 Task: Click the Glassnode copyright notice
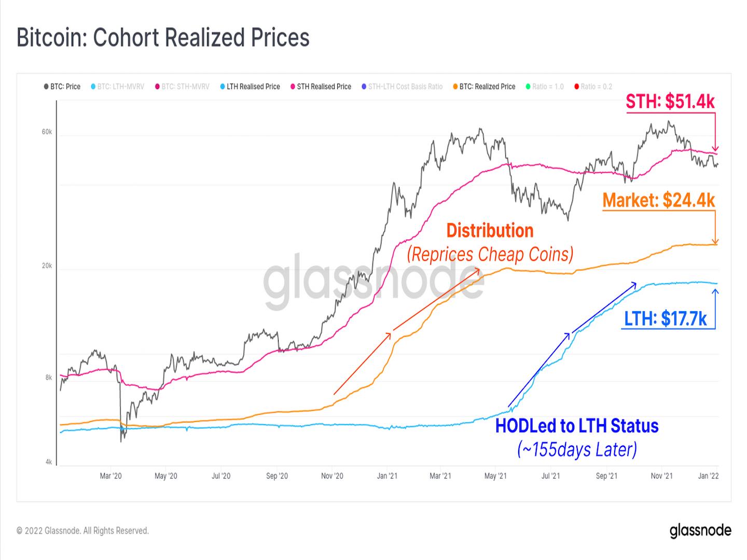click(x=82, y=531)
